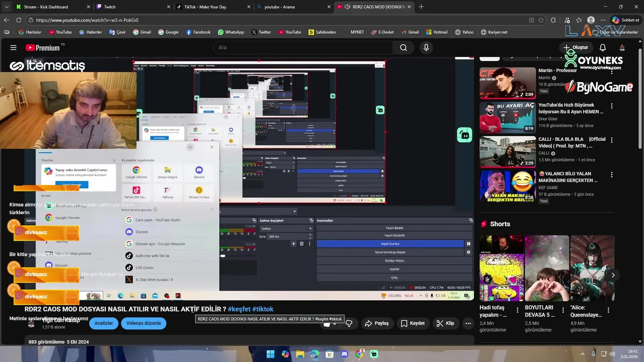Viewport: 644px width, 362px height.
Task: Open the tab list dropdown at top-left
Action: point(7,7)
